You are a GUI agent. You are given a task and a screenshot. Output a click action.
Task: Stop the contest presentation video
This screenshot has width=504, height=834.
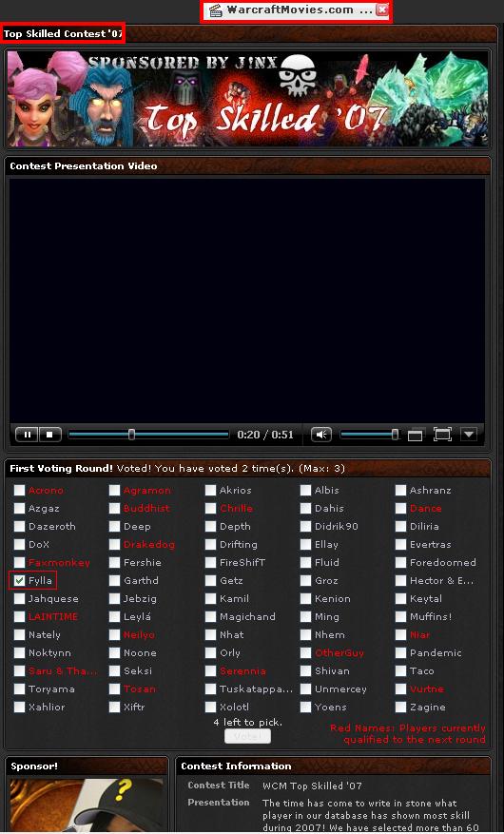pos(50,435)
